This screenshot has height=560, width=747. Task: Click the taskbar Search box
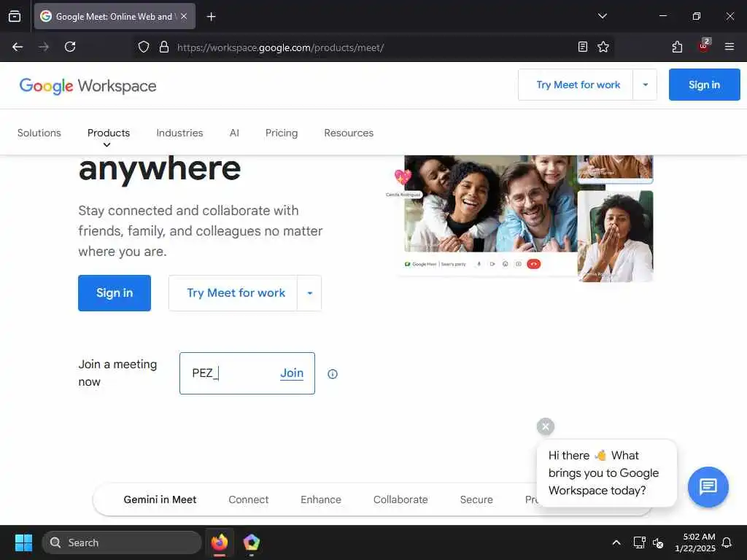coord(122,542)
